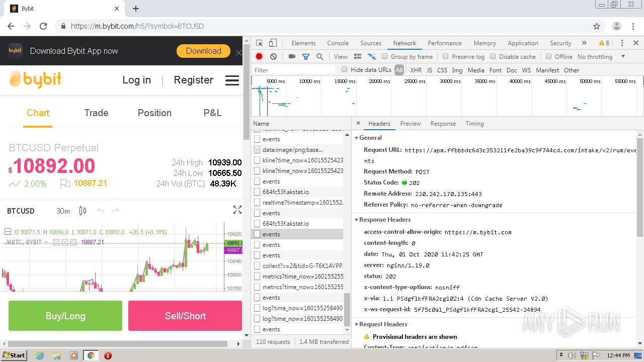
Task: Check the realtime?timestamp request row box
Action: coord(257,203)
